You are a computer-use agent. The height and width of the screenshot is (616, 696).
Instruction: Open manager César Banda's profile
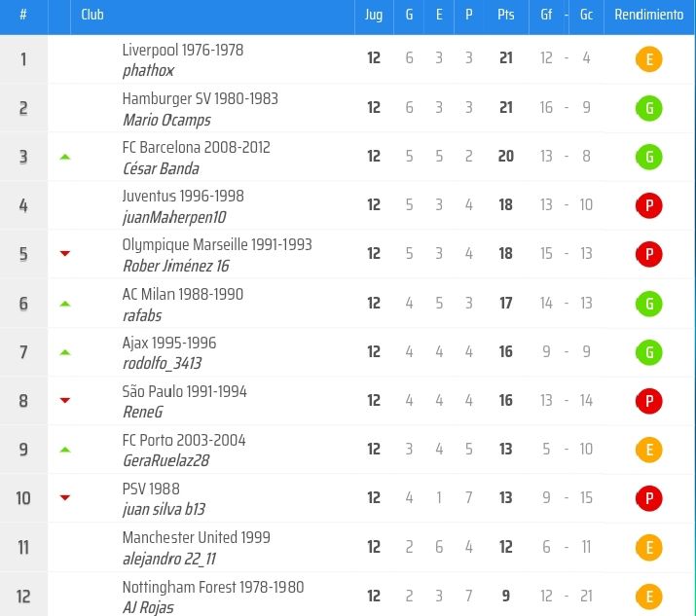(x=161, y=168)
